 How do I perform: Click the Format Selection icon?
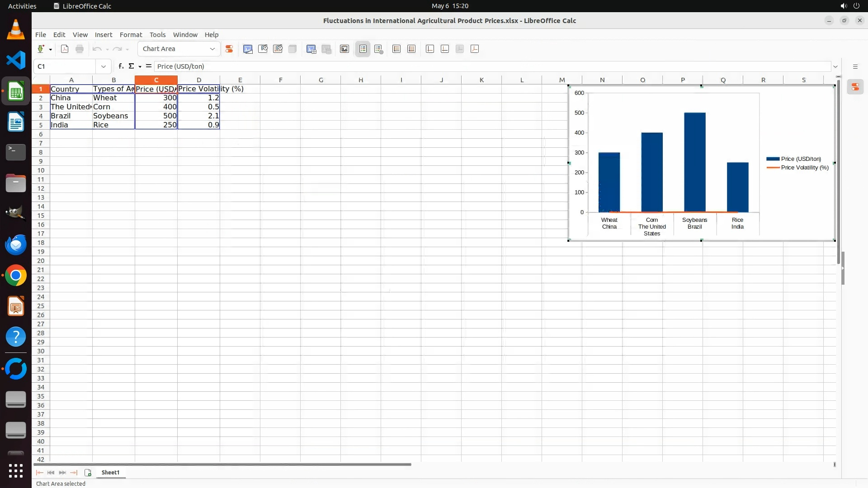pyautogui.click(x=229, y=49)
